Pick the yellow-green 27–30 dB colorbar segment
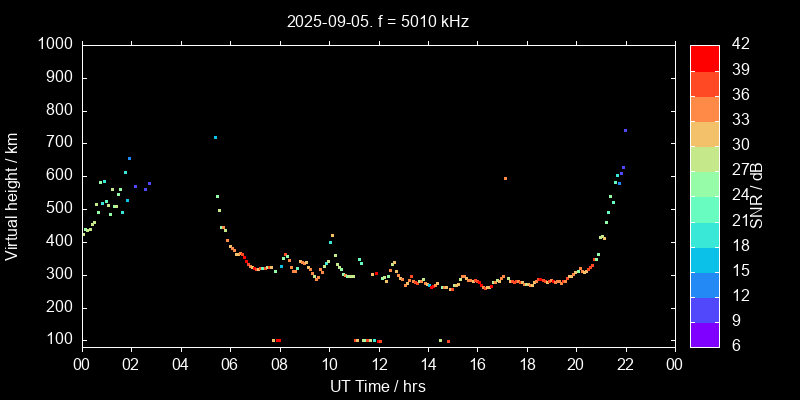Viewport: 800px width, 400px height. (x=705, y=158)
